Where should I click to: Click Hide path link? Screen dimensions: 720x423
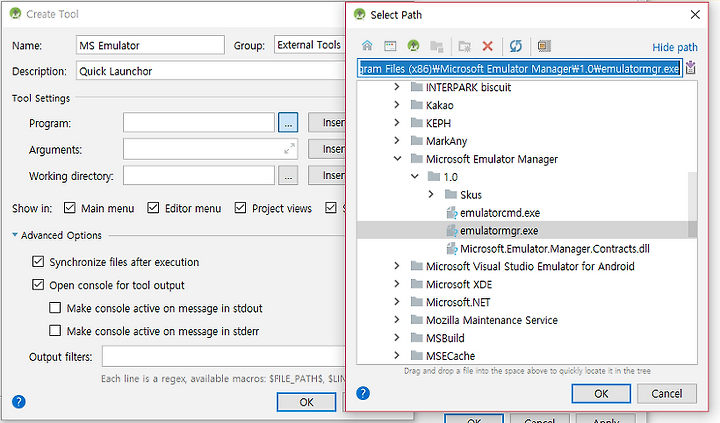click(675, 47)
